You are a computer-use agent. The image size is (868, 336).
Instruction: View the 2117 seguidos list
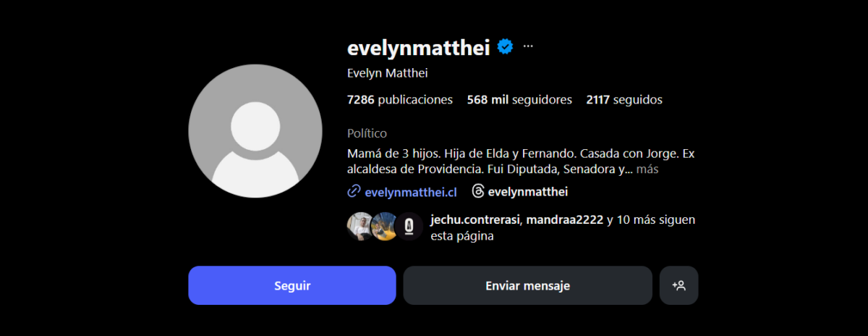[x=624, y=99]
